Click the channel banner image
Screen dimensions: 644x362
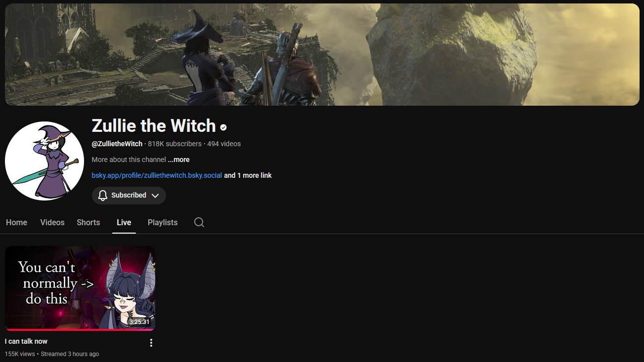[x=322, y=55]
